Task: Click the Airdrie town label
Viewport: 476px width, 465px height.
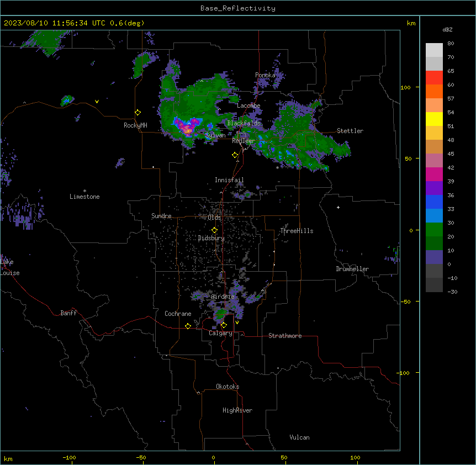Action: pos(223,297)
